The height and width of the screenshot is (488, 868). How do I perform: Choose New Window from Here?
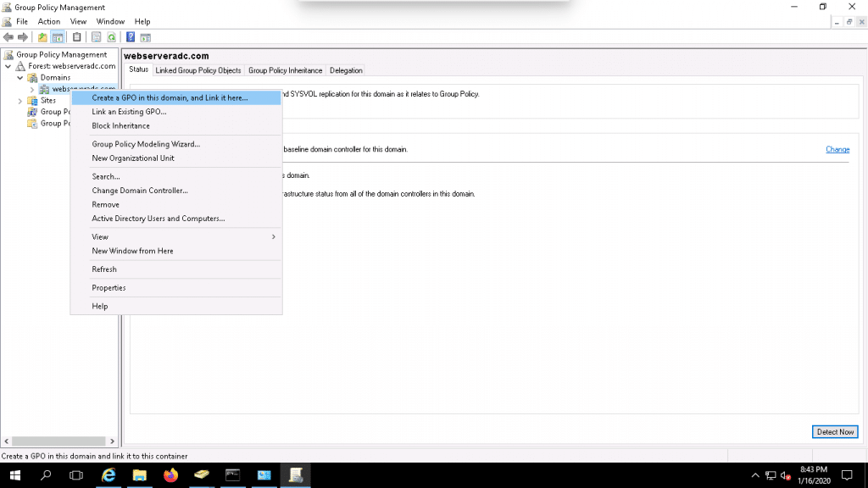coord(176,251)
